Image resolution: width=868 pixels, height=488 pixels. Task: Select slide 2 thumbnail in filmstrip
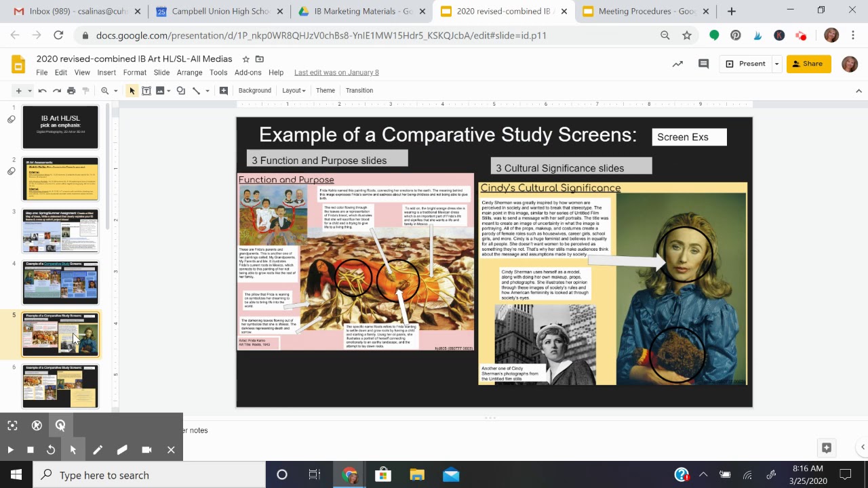60,179
